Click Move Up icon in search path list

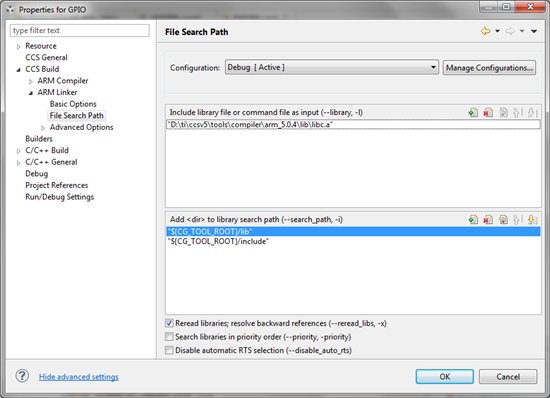517,220
